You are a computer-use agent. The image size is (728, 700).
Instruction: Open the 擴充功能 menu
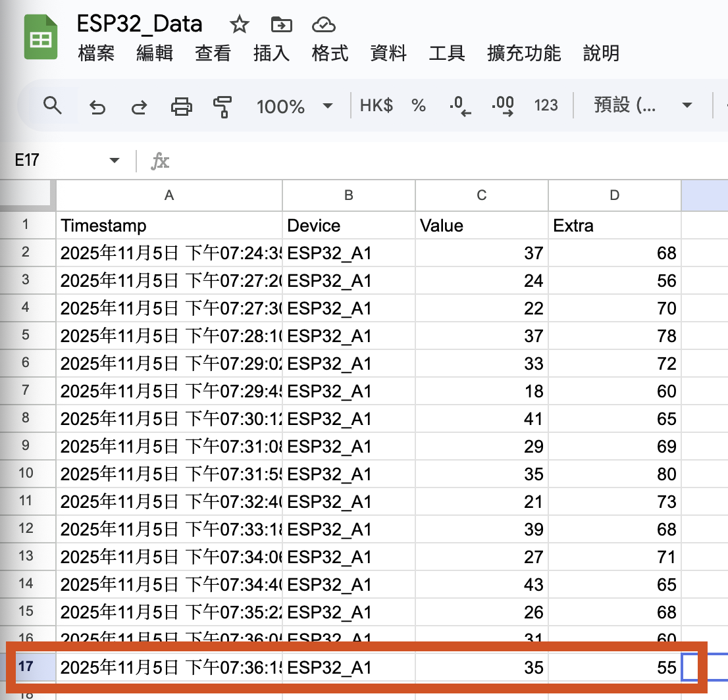[524, 53]
